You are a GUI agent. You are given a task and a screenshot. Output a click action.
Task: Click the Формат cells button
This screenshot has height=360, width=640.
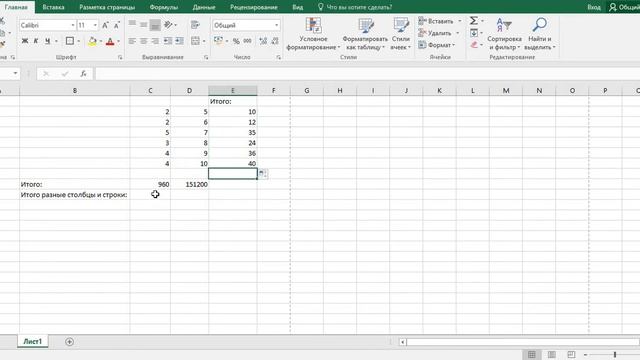pos(436,45)
